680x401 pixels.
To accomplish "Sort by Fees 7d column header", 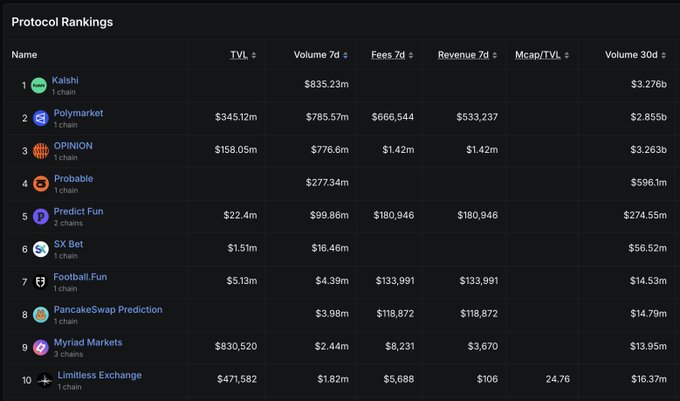I will [395, 55].
